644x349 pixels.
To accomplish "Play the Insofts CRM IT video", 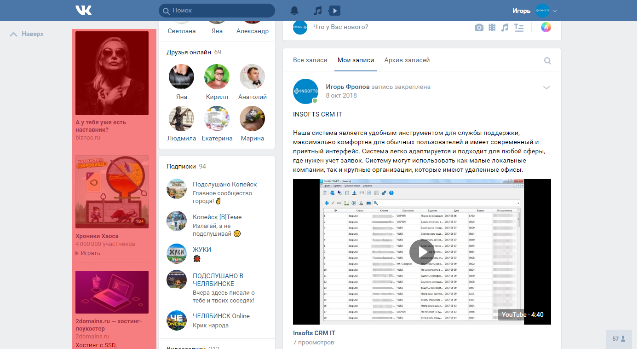I will point(422,252).
